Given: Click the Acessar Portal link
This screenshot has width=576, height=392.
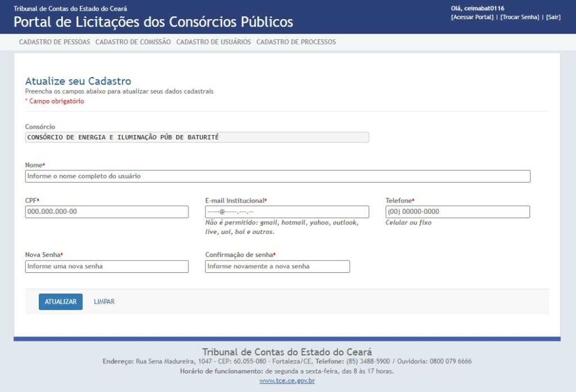Looking at the screenshot, I should pos(472,17).
